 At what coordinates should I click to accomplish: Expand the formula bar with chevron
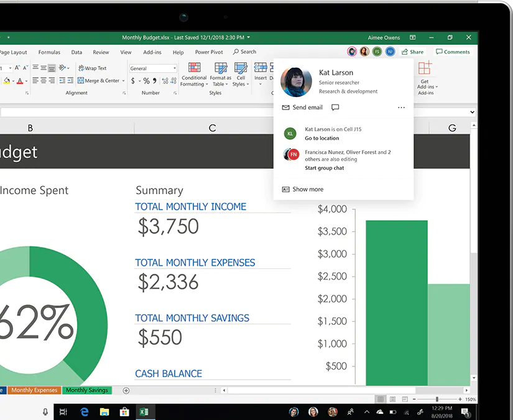pyautogui.click(x=472, y=112)
